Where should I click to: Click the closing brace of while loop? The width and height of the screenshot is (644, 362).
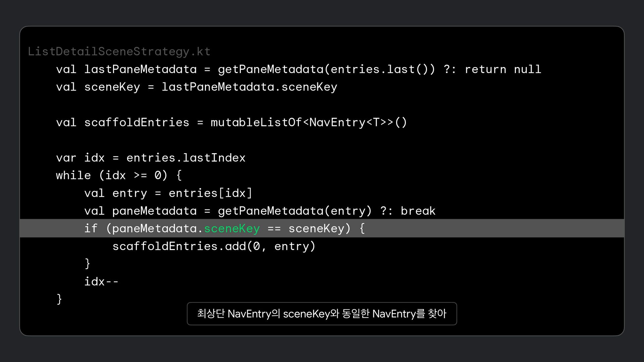59,299
